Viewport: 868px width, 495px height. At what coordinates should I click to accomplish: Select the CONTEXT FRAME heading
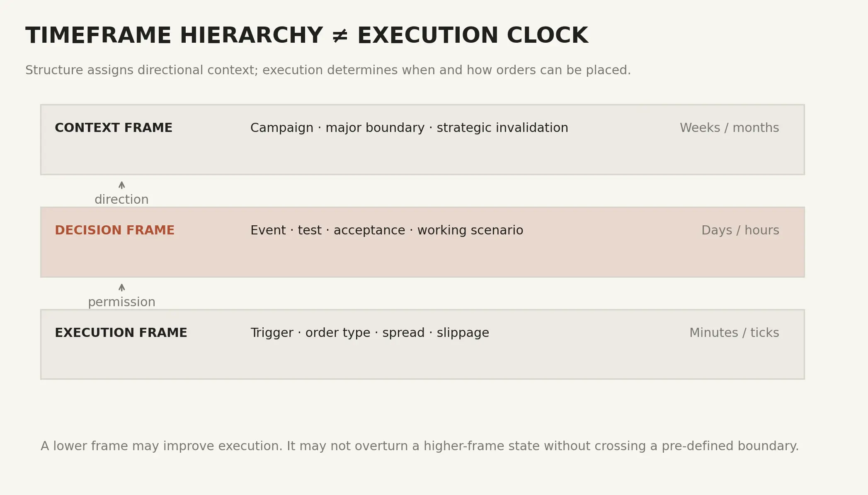click(114, 128)
